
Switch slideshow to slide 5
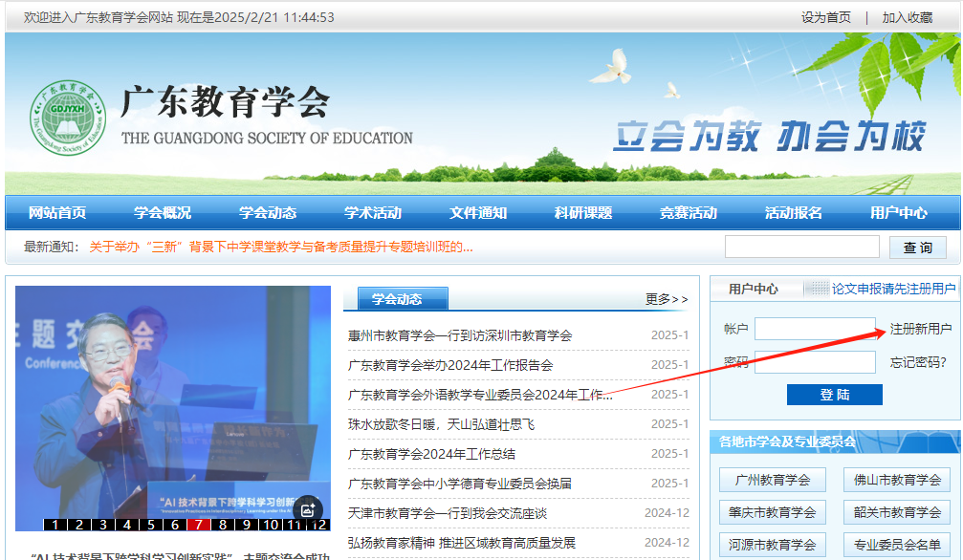(x=151, y=525)
